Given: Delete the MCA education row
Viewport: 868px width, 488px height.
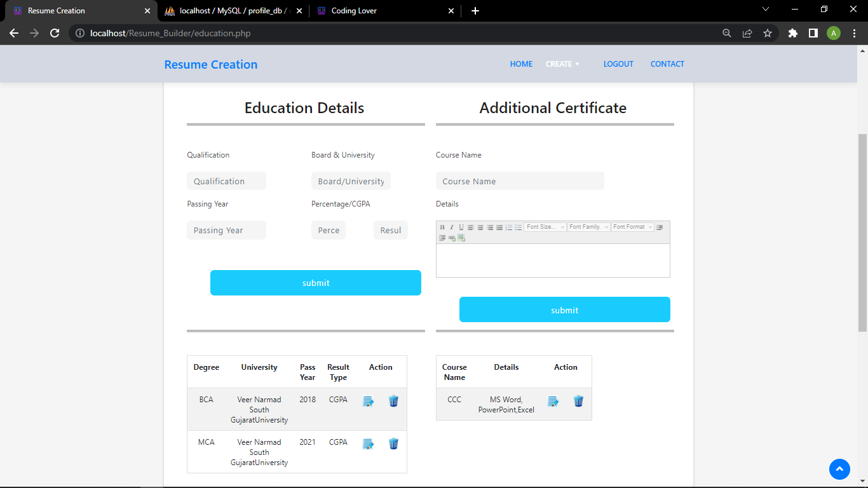Looking at the screenshot, I should tap(393, 444).
